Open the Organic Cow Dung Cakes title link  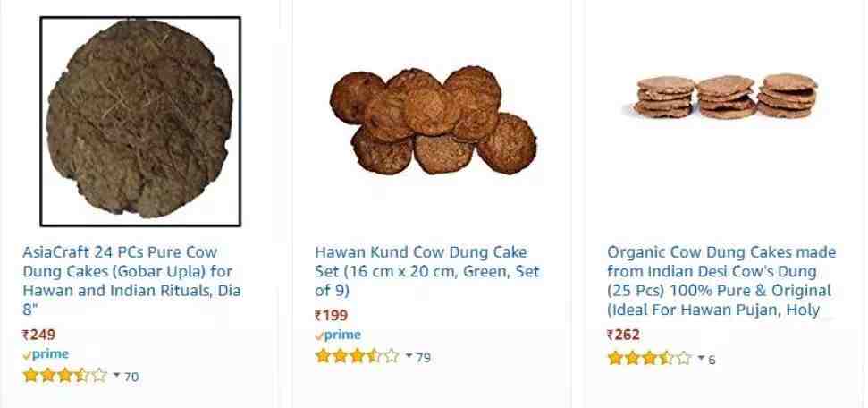[720, 281]
